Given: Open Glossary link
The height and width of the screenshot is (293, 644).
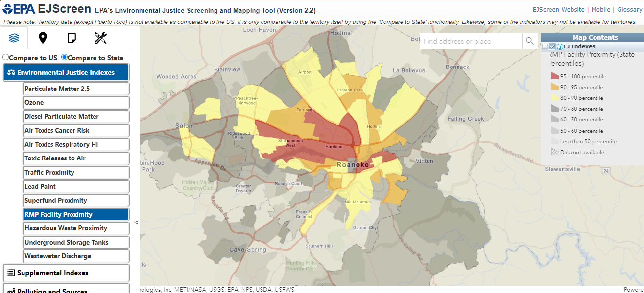Looking at the screenshot, I should click(629, 10).
